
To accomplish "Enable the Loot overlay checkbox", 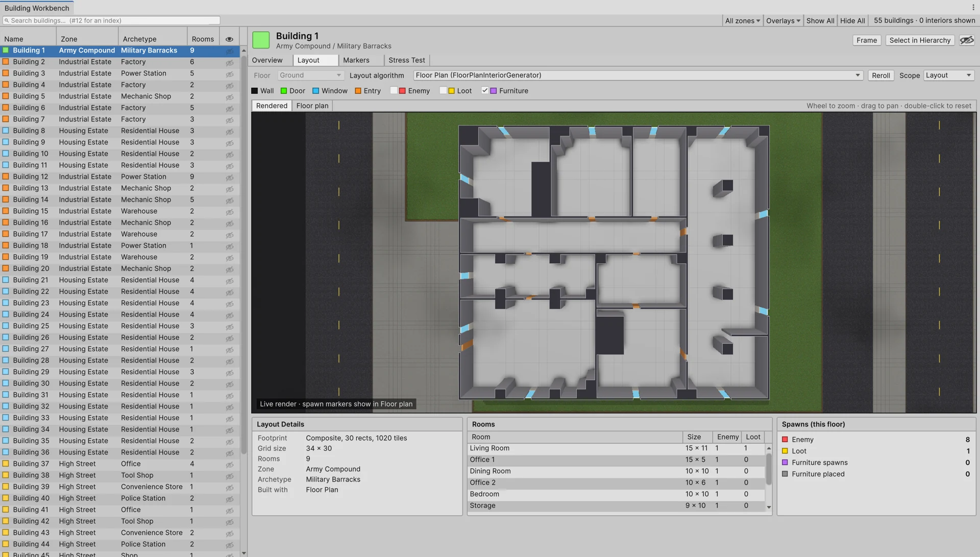I will click(443, 91).
